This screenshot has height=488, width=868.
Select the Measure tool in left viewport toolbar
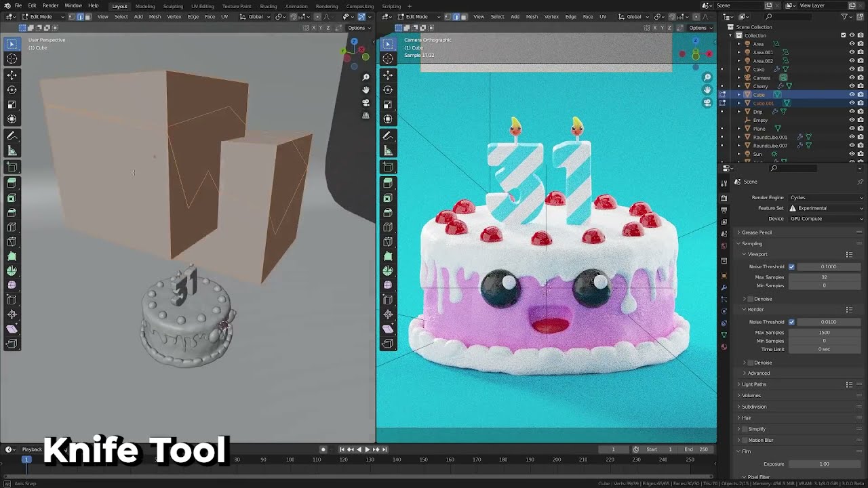coord(12,151)
